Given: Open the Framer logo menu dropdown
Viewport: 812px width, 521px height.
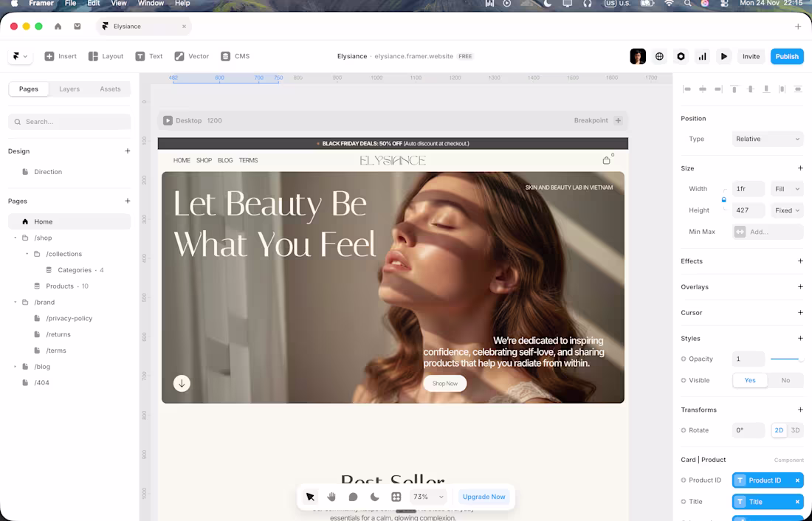Looking at the screenshot, I should coord(20,56).
